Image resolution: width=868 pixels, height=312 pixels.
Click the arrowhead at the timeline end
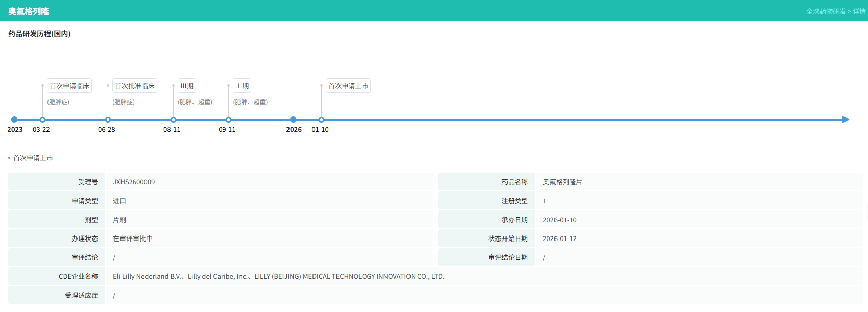point(846,119)
